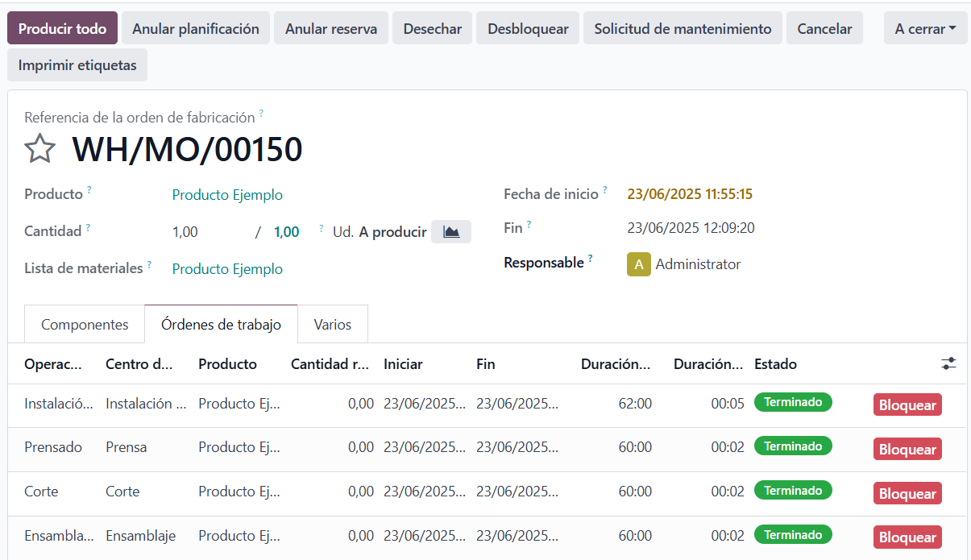This screenshot has height=560, width=971.
Task: Click Bloquear on the Ensamblaje row
Action: [907, 537]
